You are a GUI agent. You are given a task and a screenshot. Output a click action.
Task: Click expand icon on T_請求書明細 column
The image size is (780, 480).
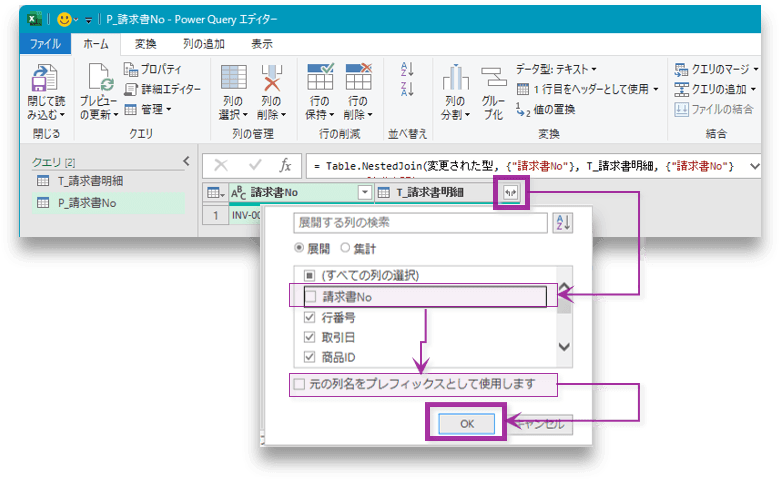pyautogui.click(x=511, y=193)
